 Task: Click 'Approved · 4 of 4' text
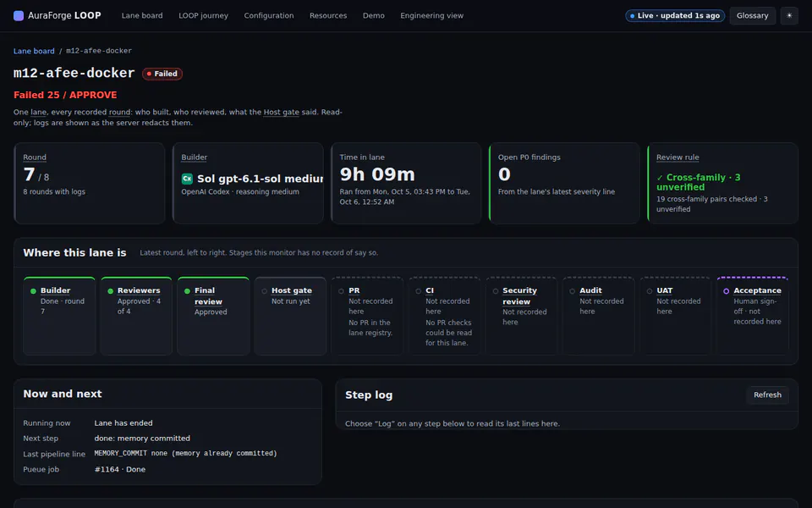point(139,306)
